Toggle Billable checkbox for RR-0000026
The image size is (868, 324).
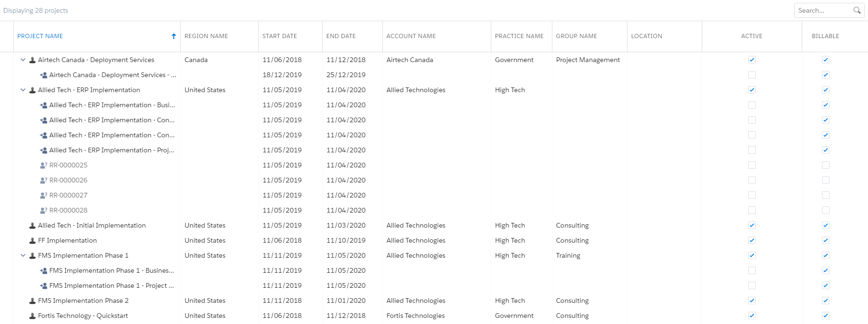click(826, 180)
